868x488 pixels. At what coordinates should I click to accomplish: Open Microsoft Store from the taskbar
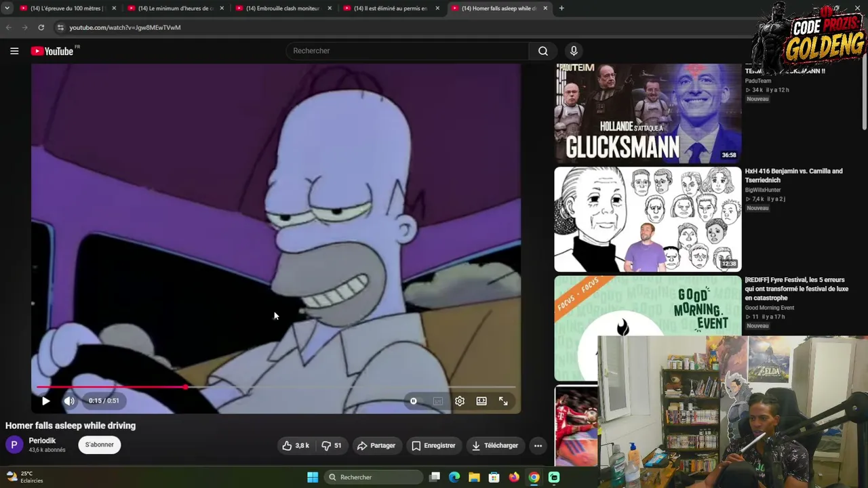[494, 477]
